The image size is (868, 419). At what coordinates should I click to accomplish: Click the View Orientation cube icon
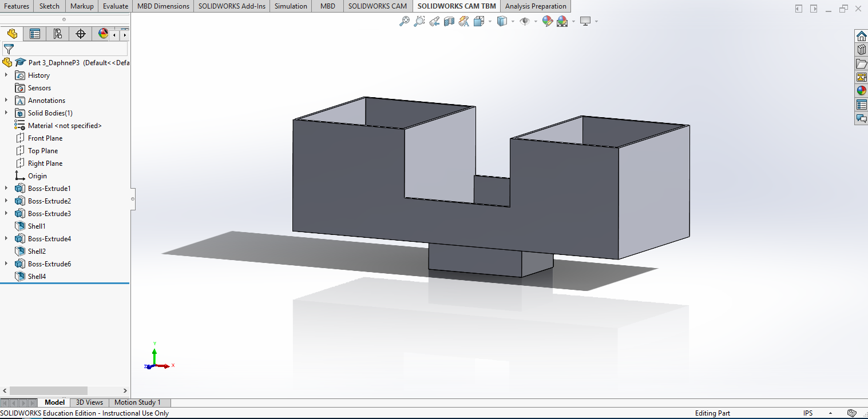pos(479,21)
